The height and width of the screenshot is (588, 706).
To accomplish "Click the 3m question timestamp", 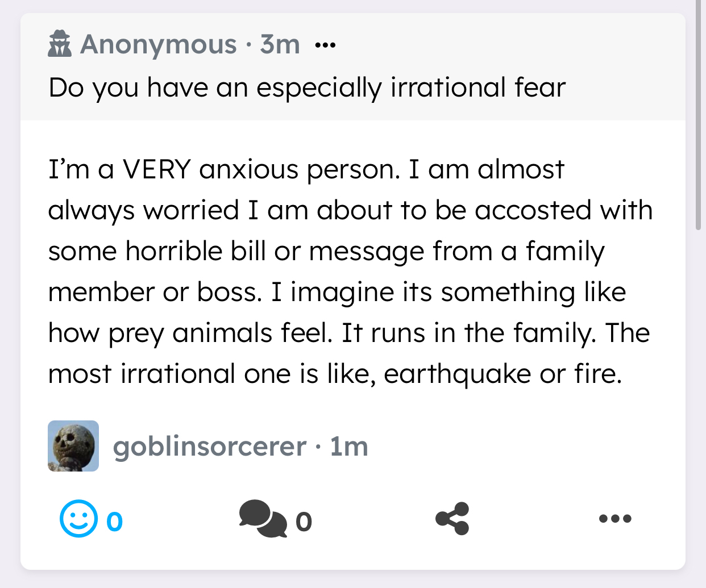I will click(280, 44).
